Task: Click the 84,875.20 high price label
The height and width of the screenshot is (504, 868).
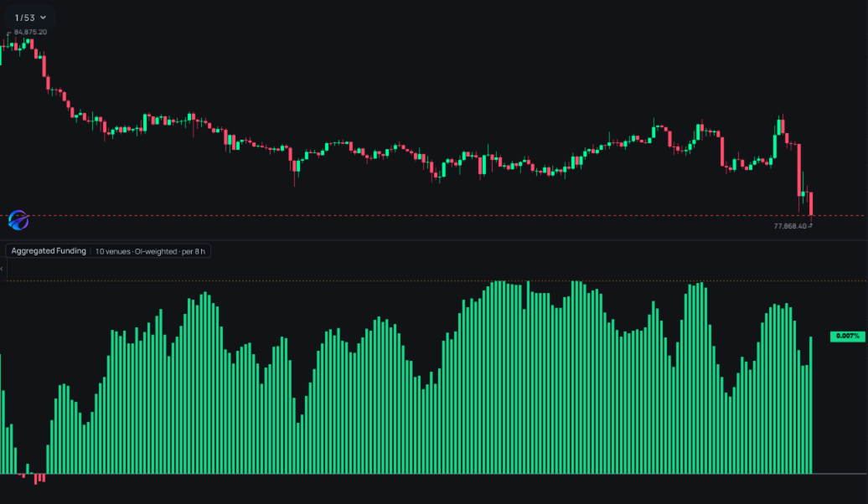Action: click(30, 32)
